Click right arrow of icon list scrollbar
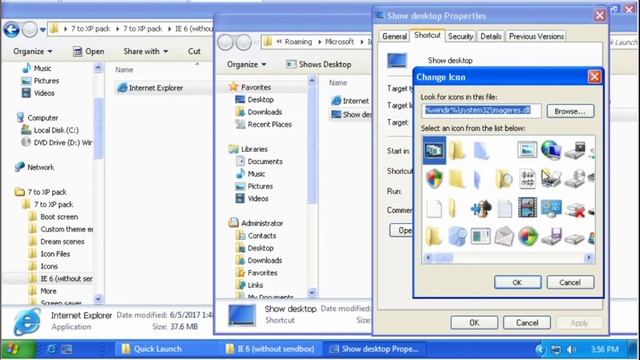 [588, 258]
